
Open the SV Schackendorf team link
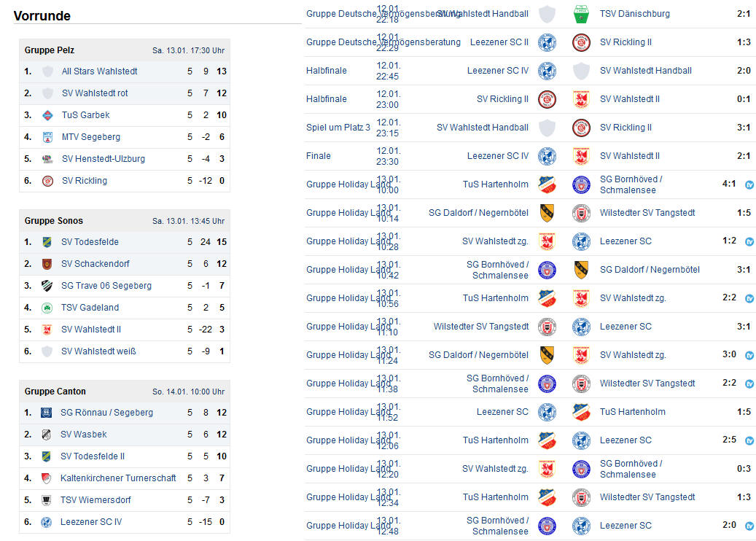95,264
